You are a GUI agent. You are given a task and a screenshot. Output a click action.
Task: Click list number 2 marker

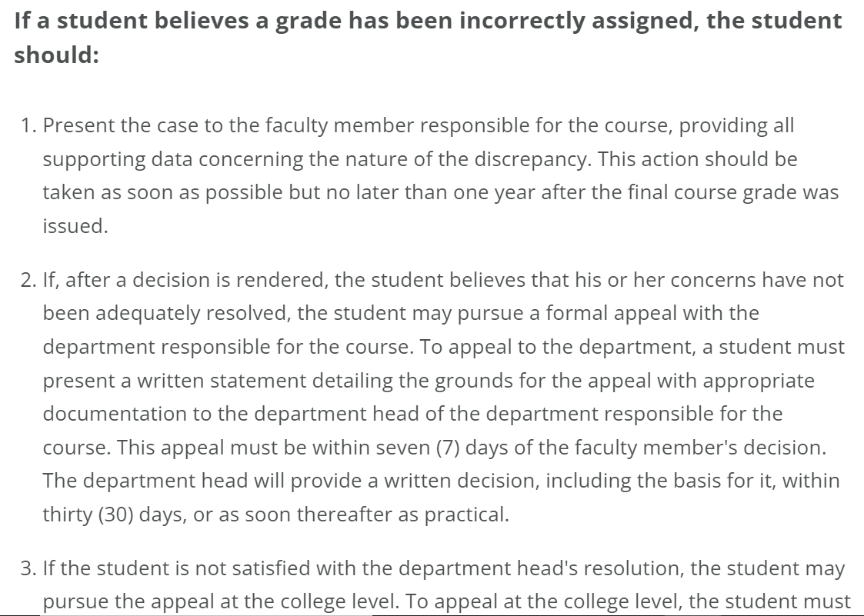[28, 281]
